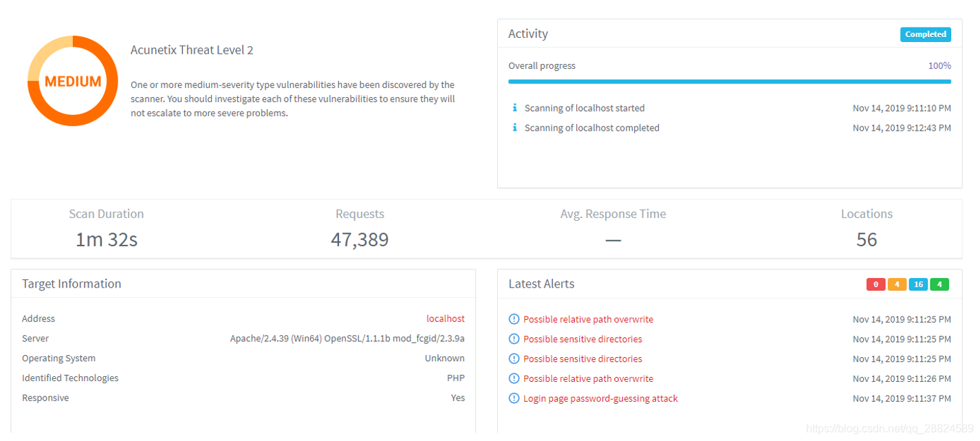The width and height of the screenshot is (980, 441).
Task: Click the alert icon of the Login page password-guessing row
Action: coord(514,398)
